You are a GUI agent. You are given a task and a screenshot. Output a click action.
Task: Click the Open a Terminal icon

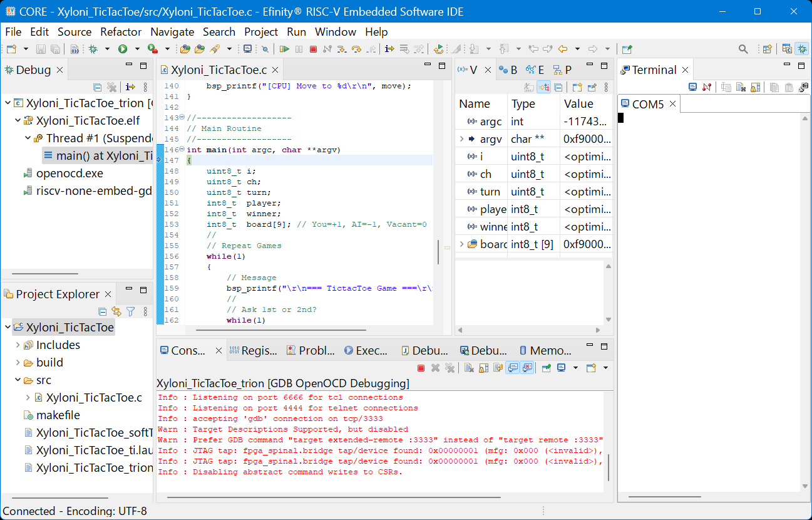(692, 87)
